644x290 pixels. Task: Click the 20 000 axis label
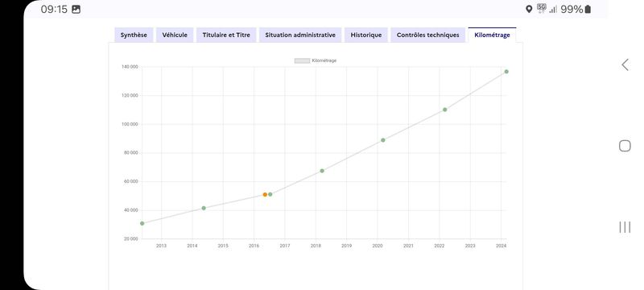coord(130,239)
